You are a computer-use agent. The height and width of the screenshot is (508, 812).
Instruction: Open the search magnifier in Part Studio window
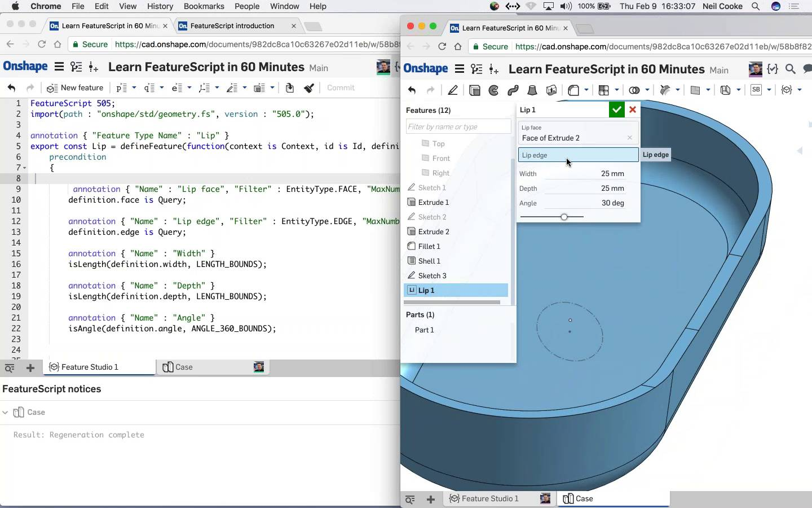click(x=791, y=69)
